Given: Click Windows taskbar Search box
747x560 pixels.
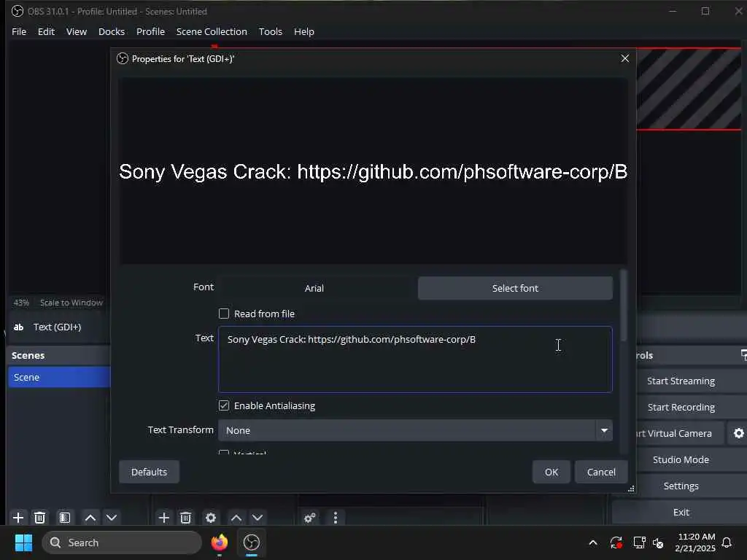Looking at the screenshot, I should pyautogui.click(x=122, y=542).
